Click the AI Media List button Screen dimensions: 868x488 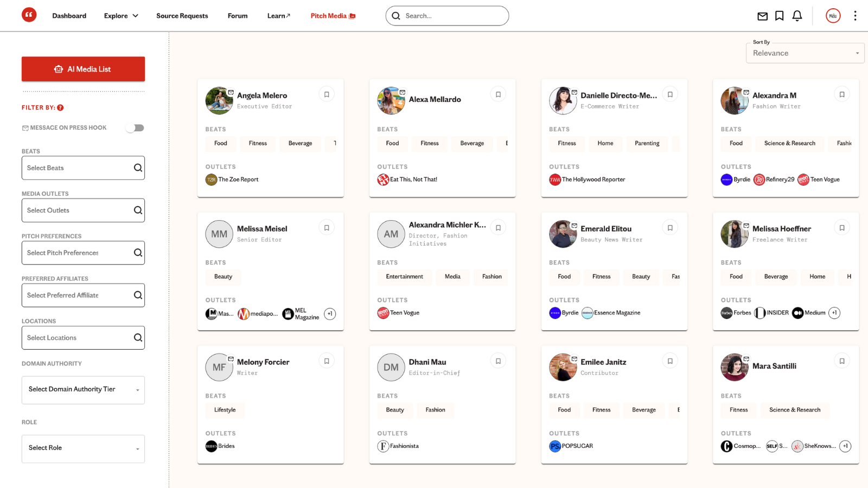point(83,69)
